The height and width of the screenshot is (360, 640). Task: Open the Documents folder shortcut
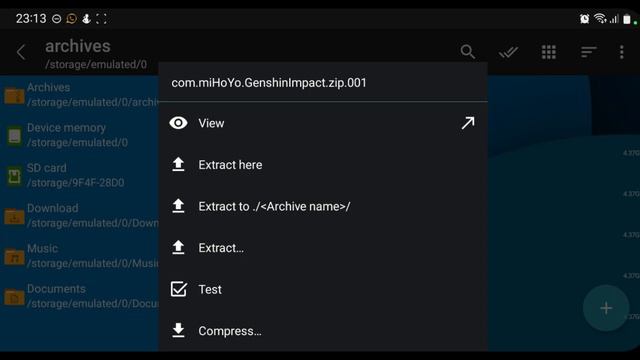click(x=80, y=296)
